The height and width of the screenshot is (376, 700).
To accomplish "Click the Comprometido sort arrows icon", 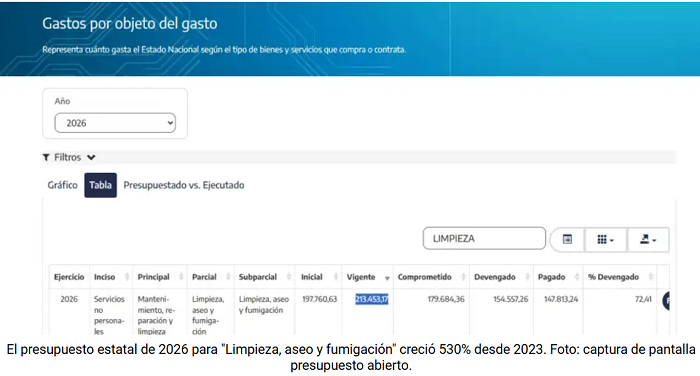I will click(463, 277).
